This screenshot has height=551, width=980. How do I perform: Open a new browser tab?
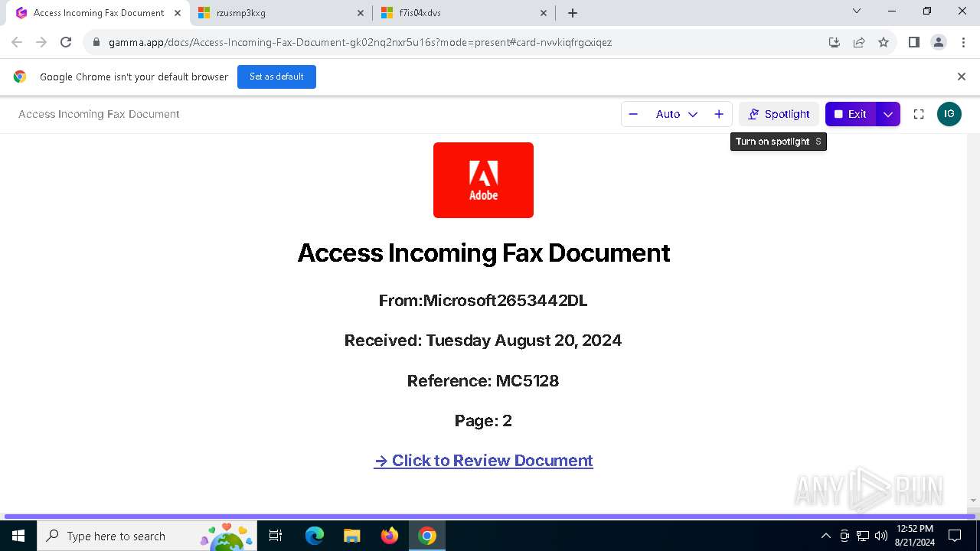point(573,12)
